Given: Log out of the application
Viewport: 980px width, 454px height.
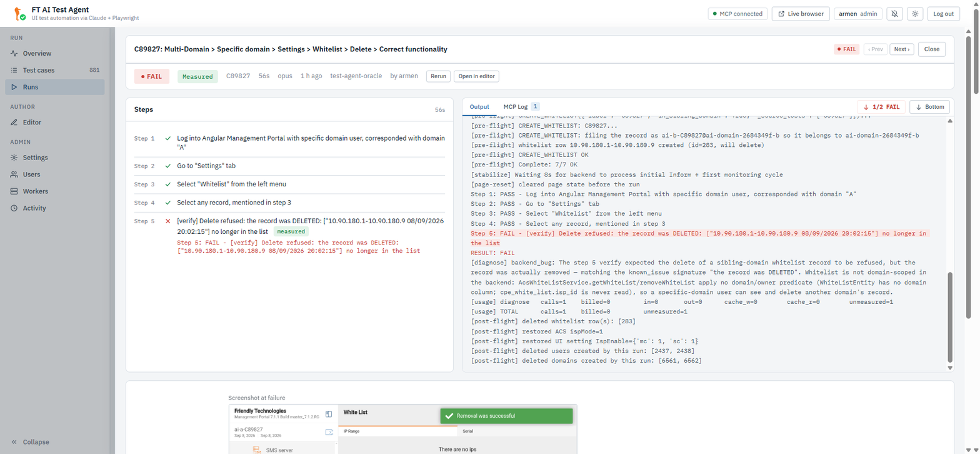Looking at the screenshot, I should click(943, 14).
